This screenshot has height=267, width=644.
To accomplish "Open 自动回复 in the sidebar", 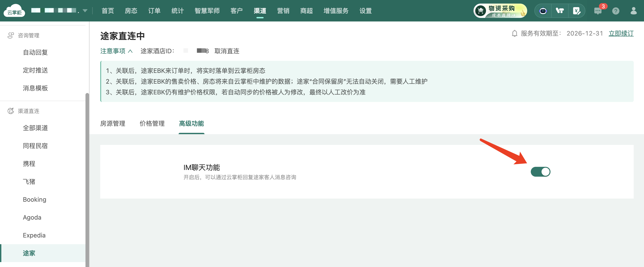I will [x=35, y=52].
